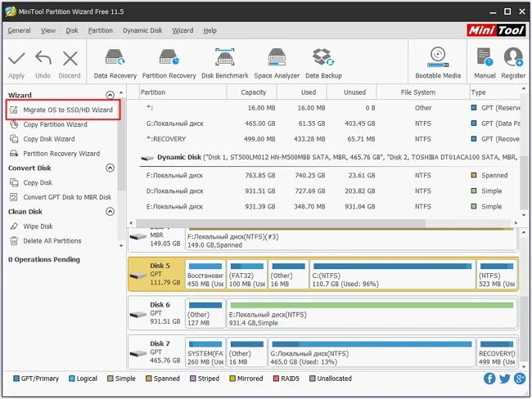Collapse the Clean Disk section
Image resolution: width=532 pixels, height=399 pixels.
110,212
